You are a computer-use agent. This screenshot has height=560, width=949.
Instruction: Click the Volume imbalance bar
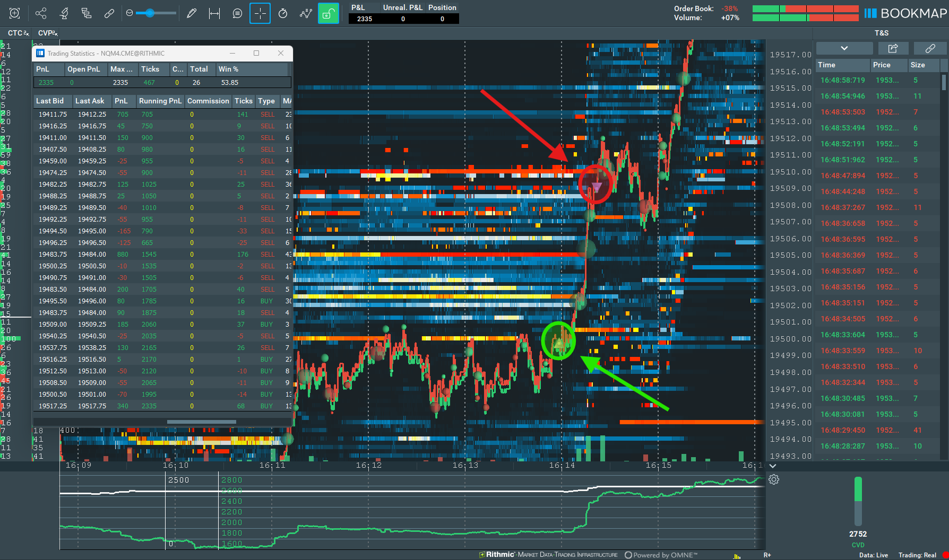point(805,18)
